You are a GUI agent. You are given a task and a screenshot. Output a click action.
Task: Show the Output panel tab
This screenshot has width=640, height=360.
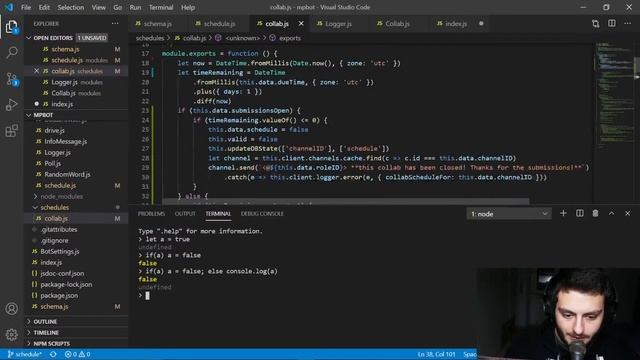pos(185,214)
